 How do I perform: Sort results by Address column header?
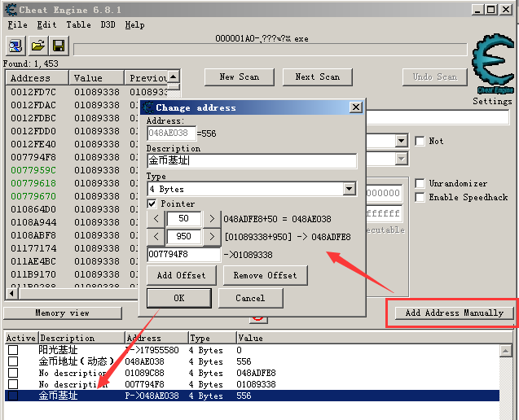pos(37,78)
